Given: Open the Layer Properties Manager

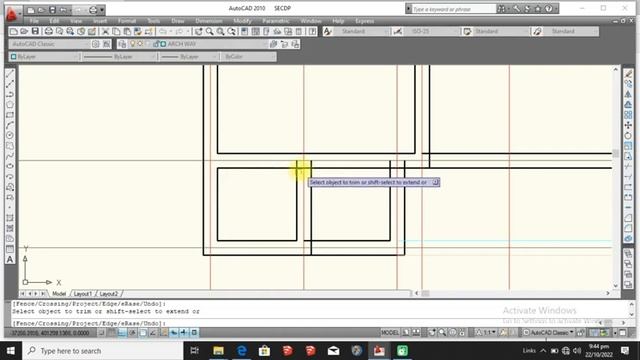Looking at the screenshot, I should (x=122, y=44).
